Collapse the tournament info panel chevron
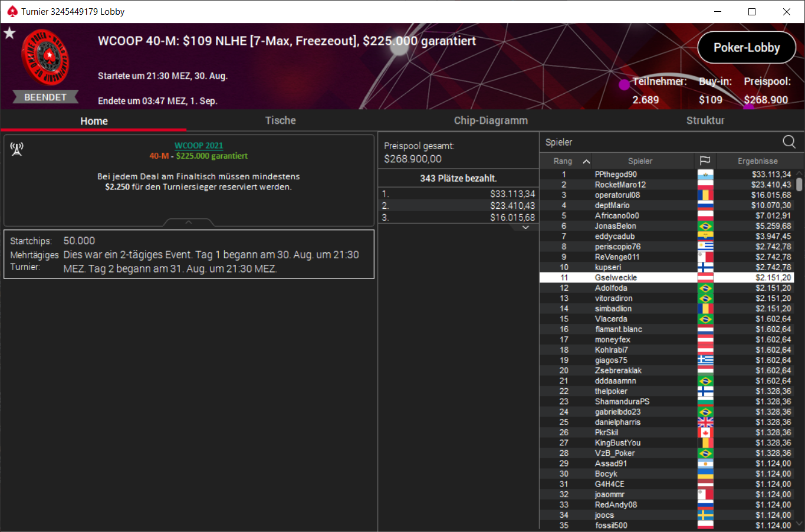 point(189,222)
